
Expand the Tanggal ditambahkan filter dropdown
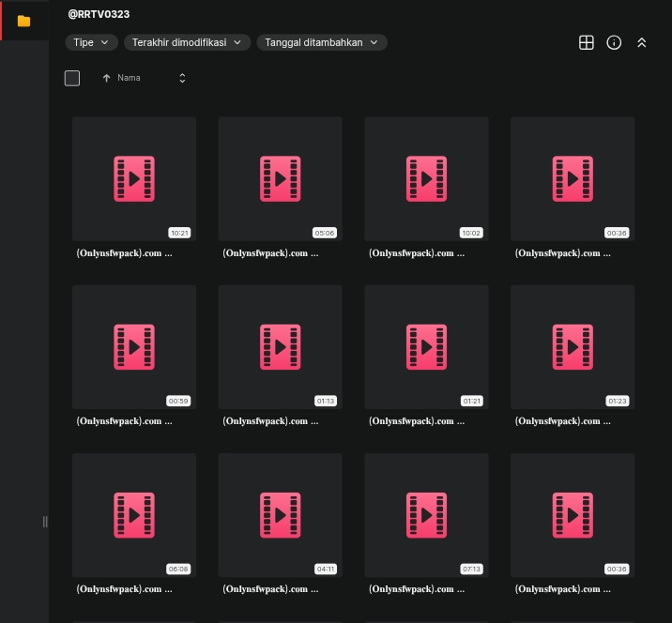(321, 42)
